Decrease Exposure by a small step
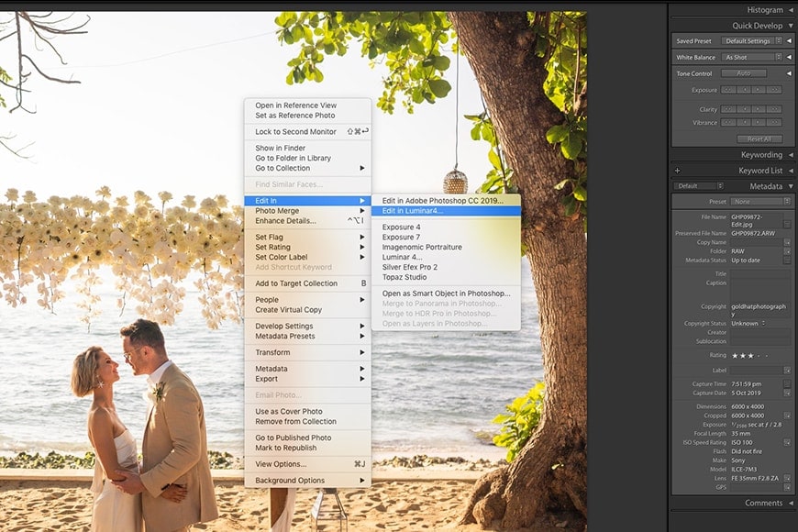798x532 pixels. point(744,90)
